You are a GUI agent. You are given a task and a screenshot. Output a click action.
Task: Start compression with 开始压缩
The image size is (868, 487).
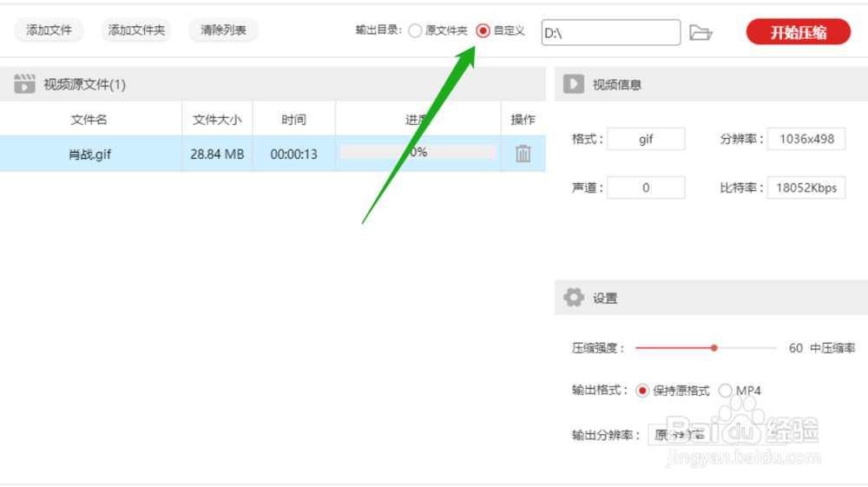point(799,32)
